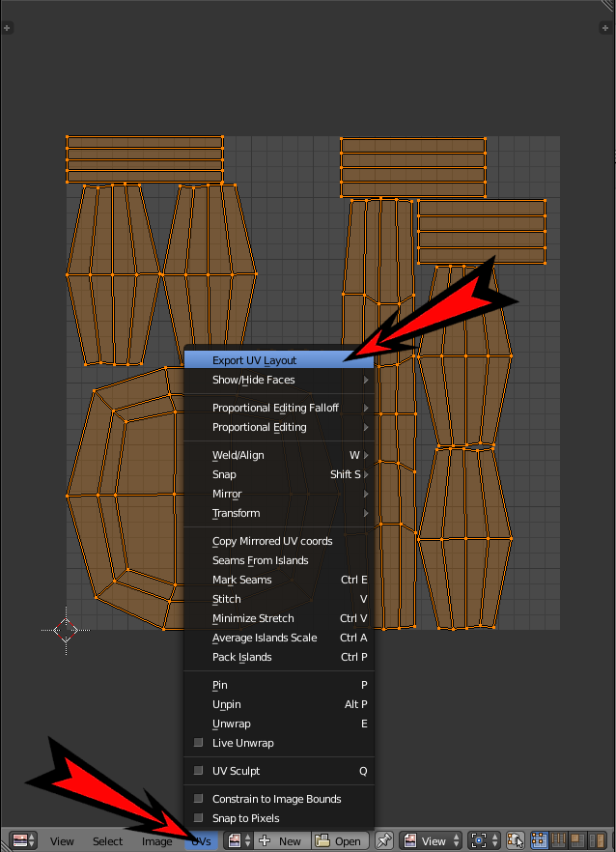Open the View image mode dropdown
The height and width of the screenshot is (852, 616).
433,840
